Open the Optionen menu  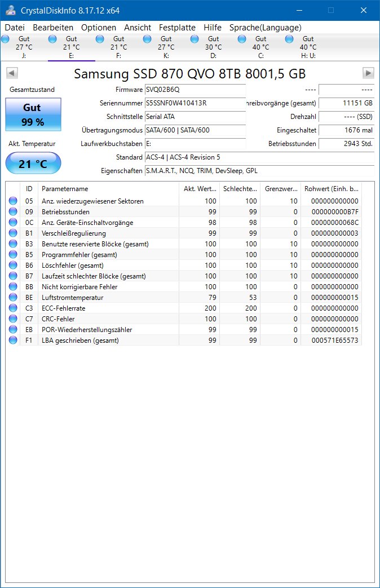[x=99, y=28]
